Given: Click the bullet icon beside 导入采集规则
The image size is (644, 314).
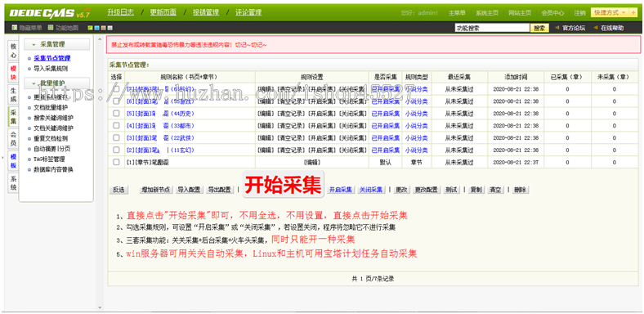Looking at the screenshot, I should coord(29,69).
